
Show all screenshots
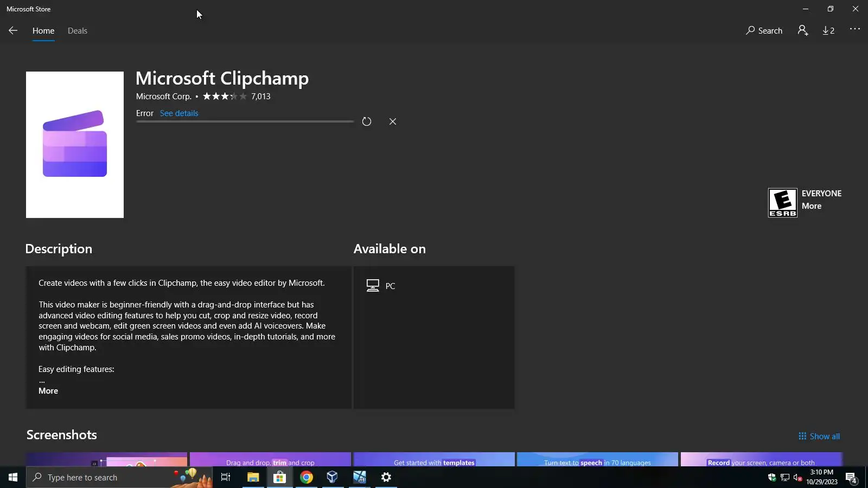(x=819, y=436)
